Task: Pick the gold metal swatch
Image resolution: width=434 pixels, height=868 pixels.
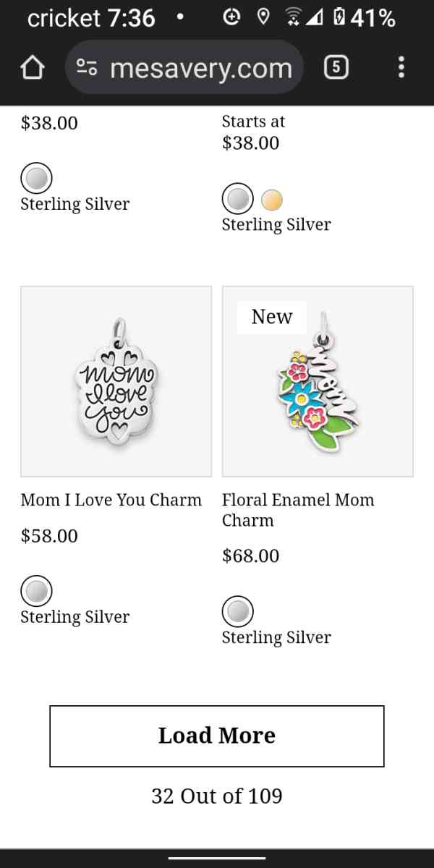Action: pyautogui.click(x=273, y=199)
